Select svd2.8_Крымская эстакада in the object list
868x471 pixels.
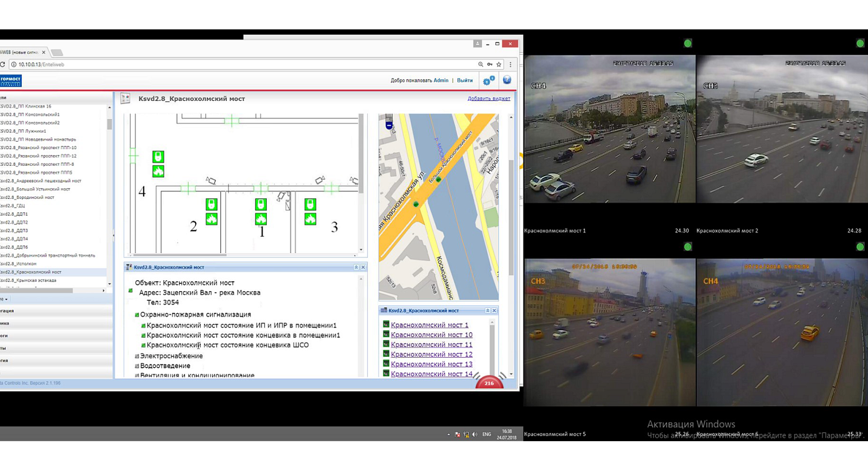coord(28,280)
